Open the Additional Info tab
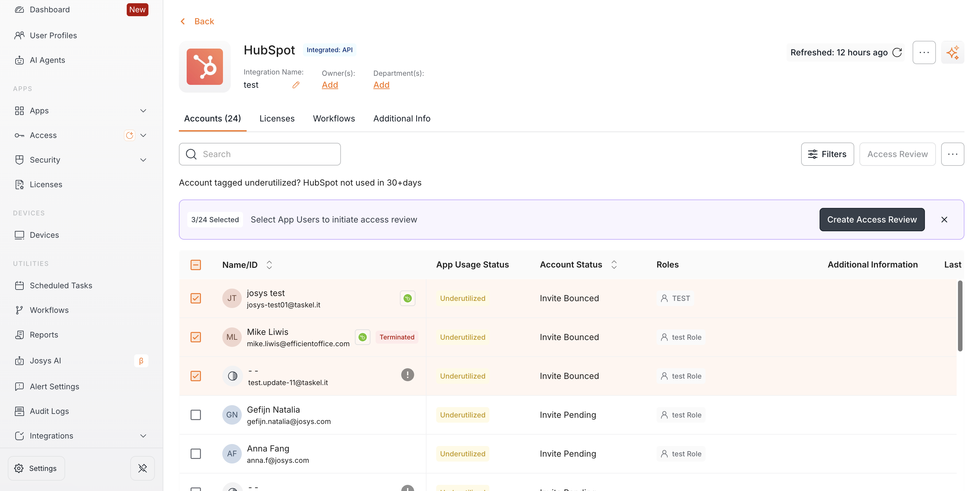The image size is (980, 491). click(x=402, y=119)
